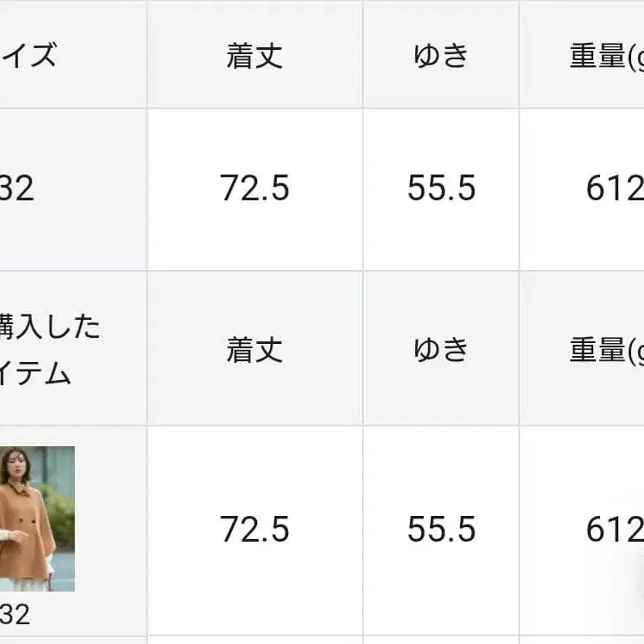Click the 購入した header text line
644x644 pixels.
(x=50, y=327)
